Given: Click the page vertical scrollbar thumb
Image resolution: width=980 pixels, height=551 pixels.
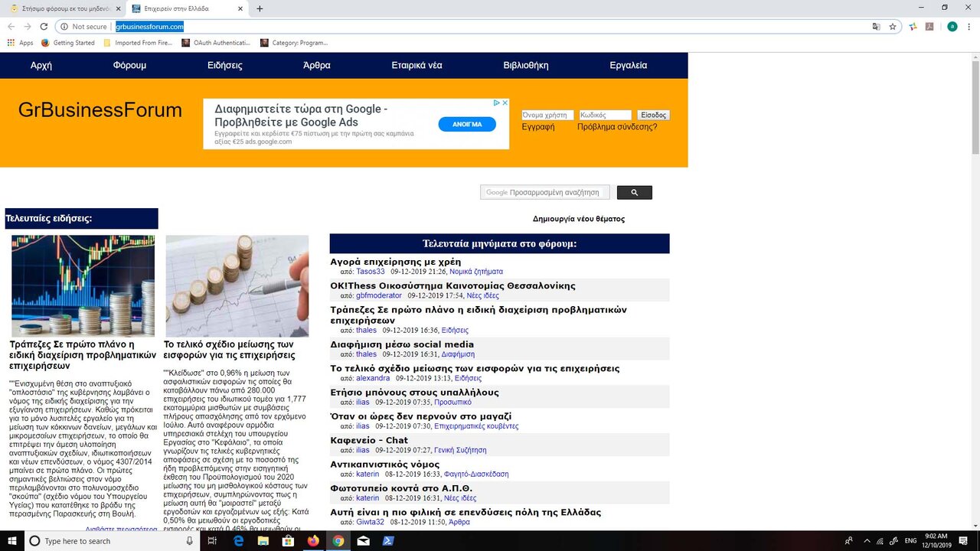Looking at the screenshot, I should coord(975,107).
